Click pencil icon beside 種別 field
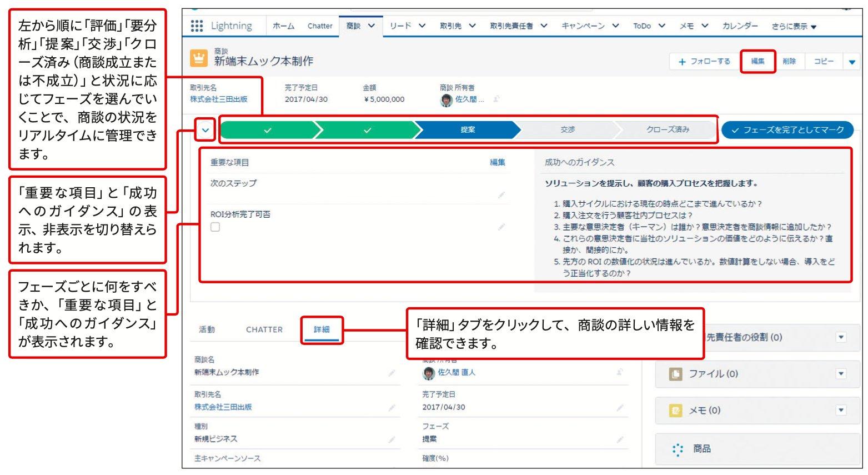The image size is (868, 475). [392, 439]
